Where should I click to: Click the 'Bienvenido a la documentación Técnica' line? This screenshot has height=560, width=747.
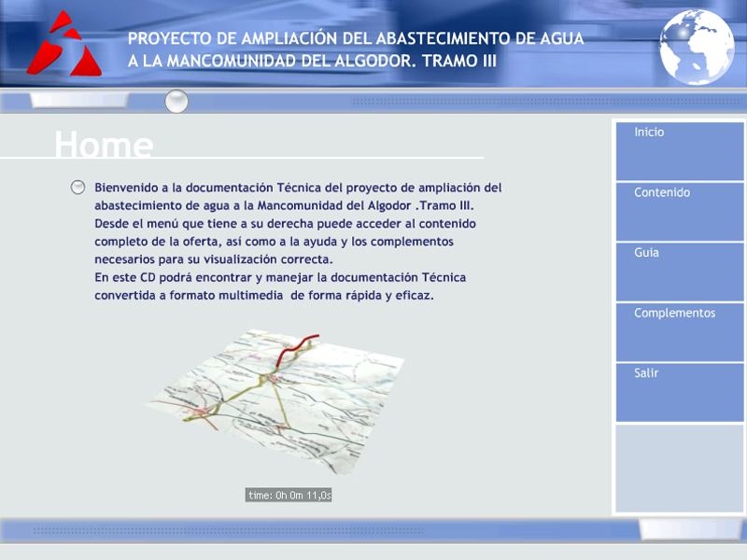(298, 188)
